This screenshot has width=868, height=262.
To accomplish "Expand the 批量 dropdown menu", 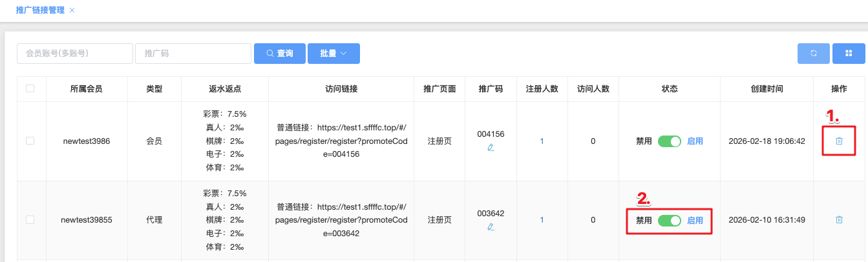I will pos(333,54).
